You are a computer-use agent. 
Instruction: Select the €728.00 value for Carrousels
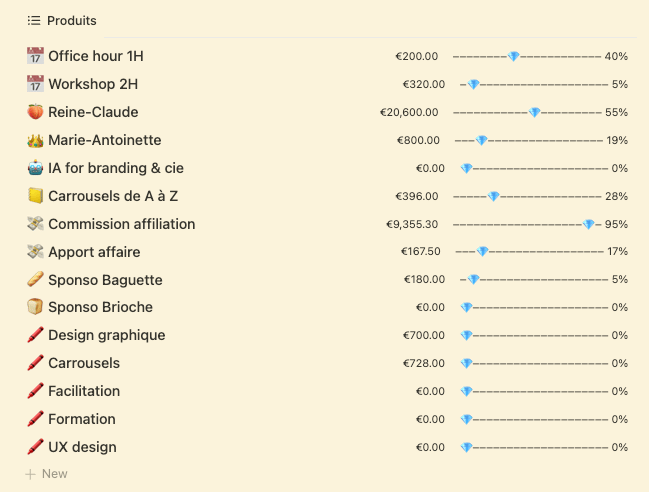tap(424, 363)
